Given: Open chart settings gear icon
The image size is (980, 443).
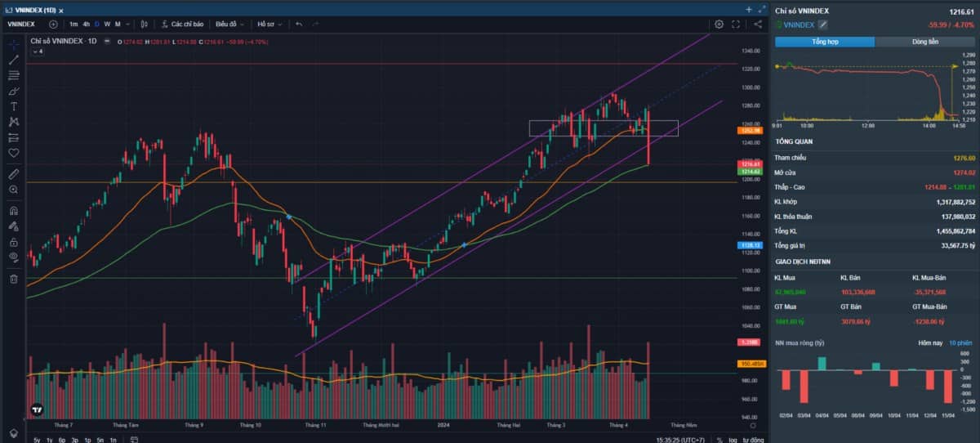Looking at the screenshot, I should click(719, 25).
